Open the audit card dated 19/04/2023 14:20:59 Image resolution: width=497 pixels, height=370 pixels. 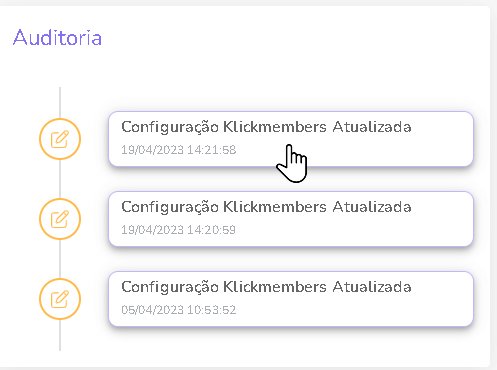pos(291,219)
